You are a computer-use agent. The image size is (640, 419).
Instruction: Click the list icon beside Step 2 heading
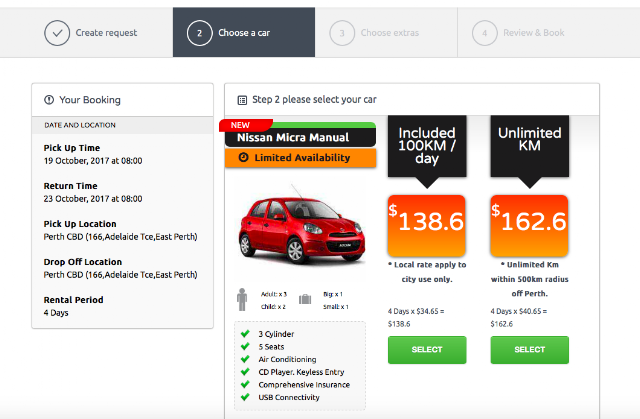pos(242,100)
